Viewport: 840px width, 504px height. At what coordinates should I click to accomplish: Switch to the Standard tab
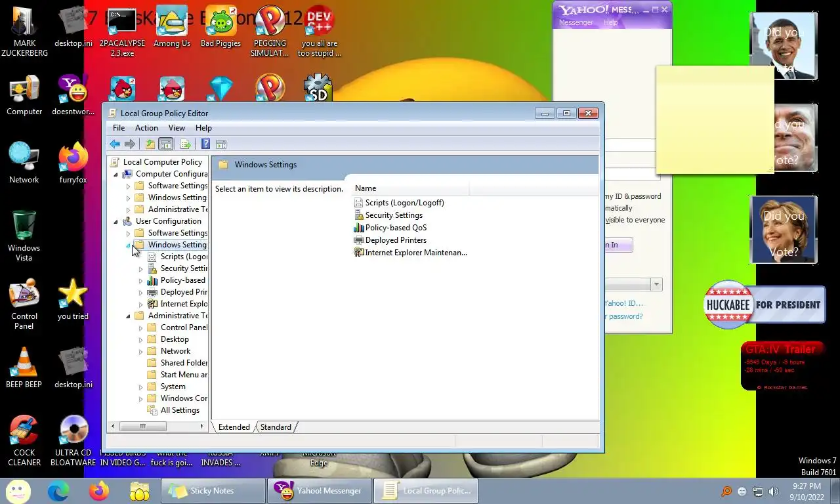[276, 427]
